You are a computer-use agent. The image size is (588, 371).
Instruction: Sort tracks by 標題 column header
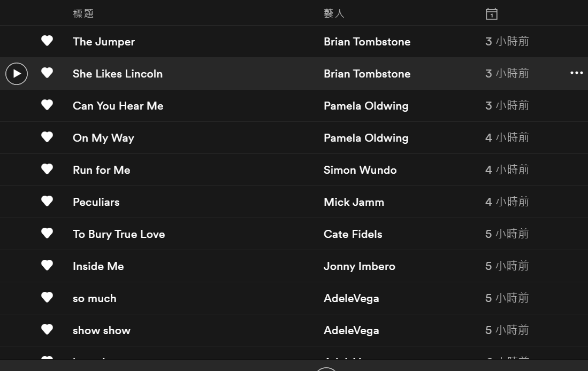(83, 13)
